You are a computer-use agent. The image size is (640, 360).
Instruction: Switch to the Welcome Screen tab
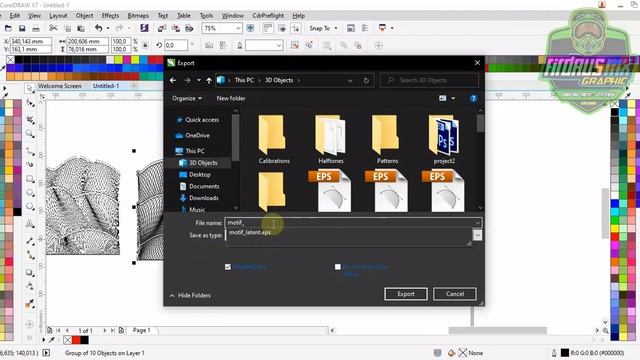pyautogui.click(x=60, y=86)
